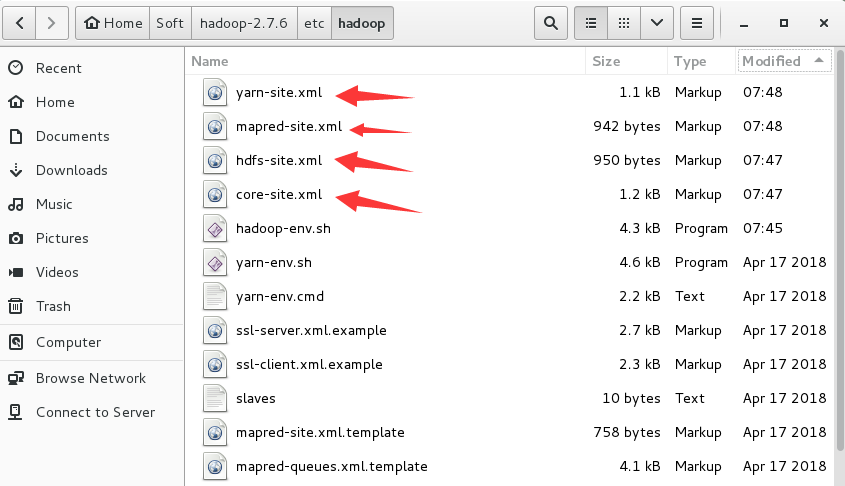Select the yarn-env.cmd file name
The width and height of the screenshot is (845, 486).
(280, 296)
